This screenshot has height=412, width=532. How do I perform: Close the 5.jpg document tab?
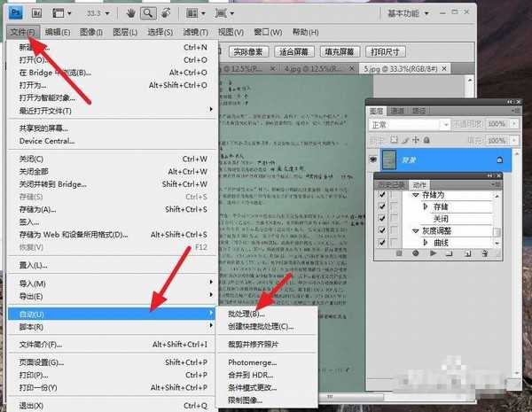point(444,68)
